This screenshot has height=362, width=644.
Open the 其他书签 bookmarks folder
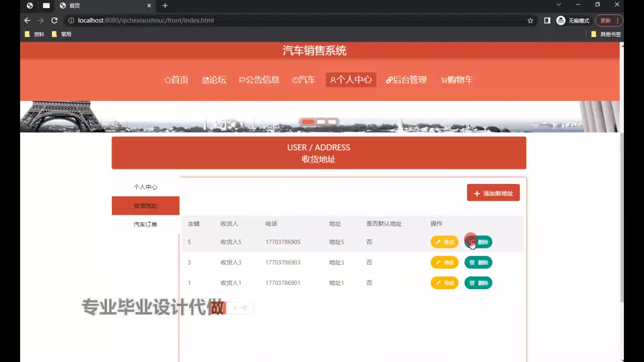606,34
